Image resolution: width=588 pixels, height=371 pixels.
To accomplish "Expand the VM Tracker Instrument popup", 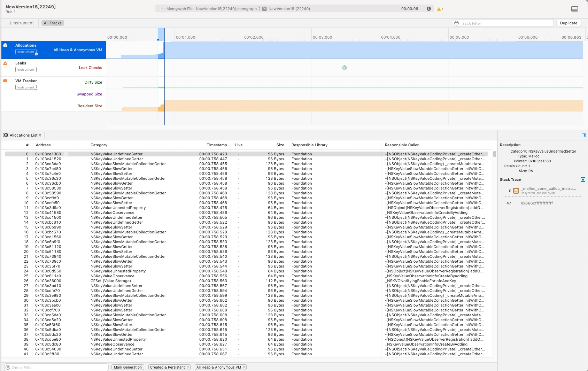I will tap(26, 87).
